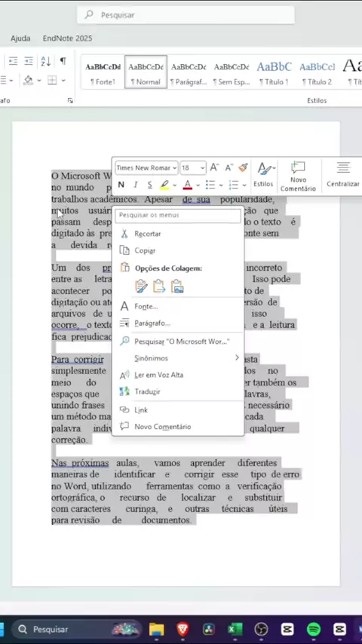This screenshot has height=644, width=362.
Task: Open DaVinci Resolve from taskbar
Action: 209,629
